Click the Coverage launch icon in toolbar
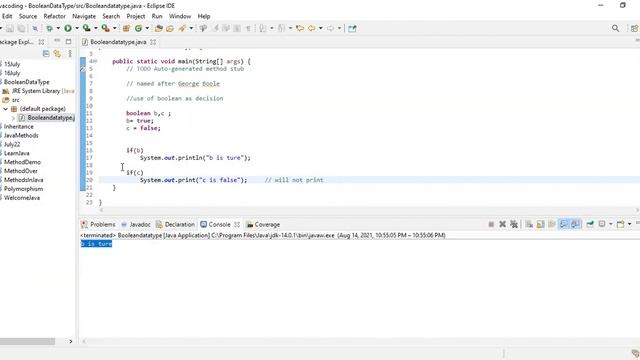Viewport: 640px width, 360px height. (x=86, y=28)
